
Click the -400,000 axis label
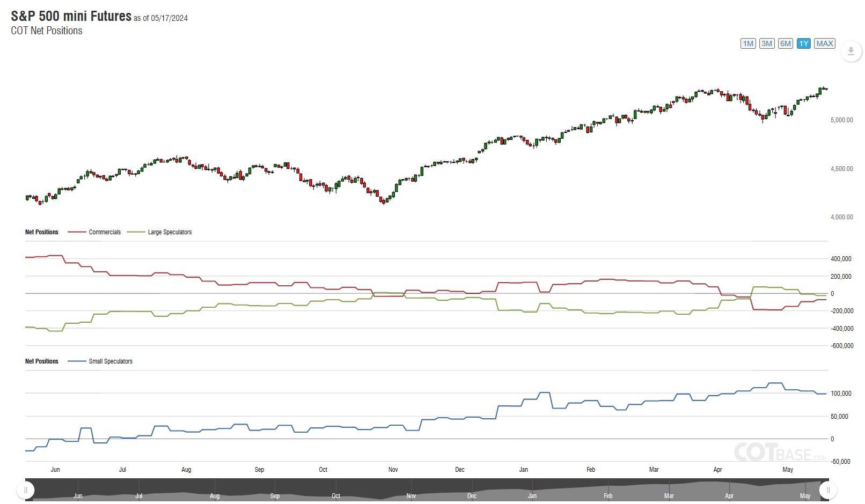(842, 329)
